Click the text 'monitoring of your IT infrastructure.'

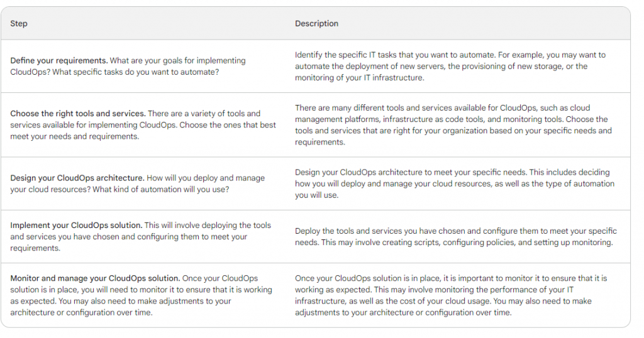[x=359, y=78]
